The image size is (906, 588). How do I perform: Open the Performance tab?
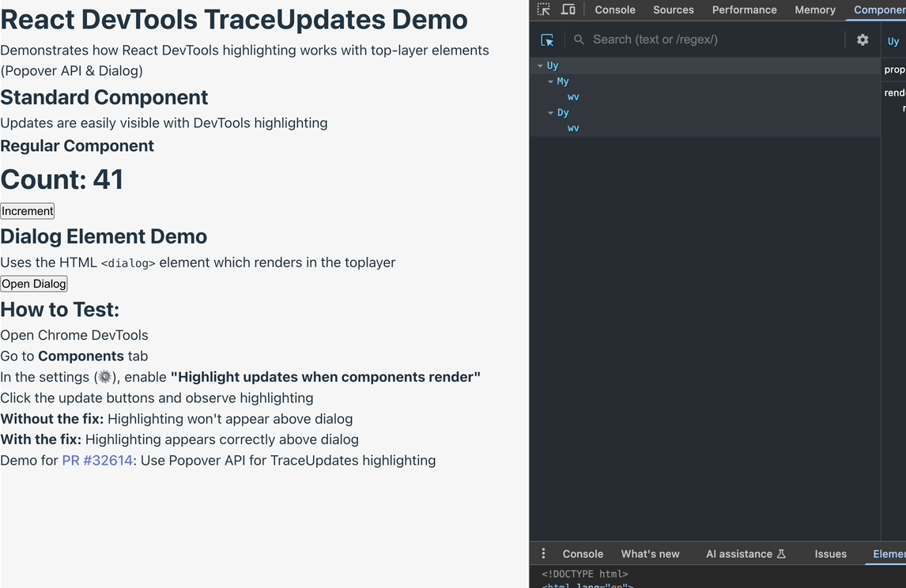point(744,9)
